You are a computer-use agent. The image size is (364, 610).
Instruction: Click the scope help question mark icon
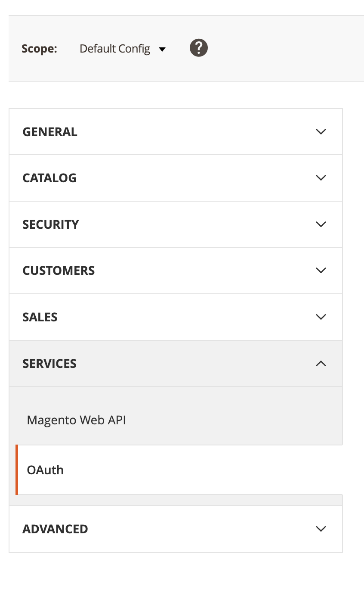pyautogui.click(x=199, y=48)
